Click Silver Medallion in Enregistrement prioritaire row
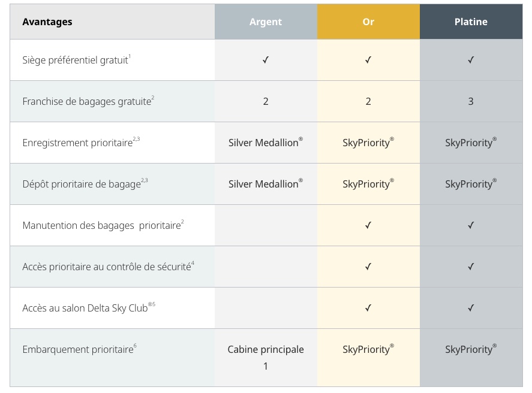The image size is (532, 393). pos(265,143)
